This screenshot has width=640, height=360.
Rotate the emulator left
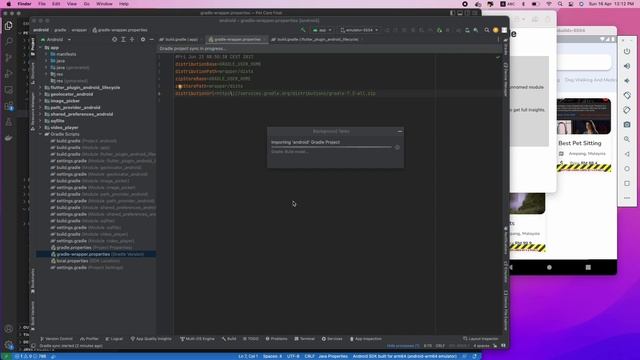point(627,96)
